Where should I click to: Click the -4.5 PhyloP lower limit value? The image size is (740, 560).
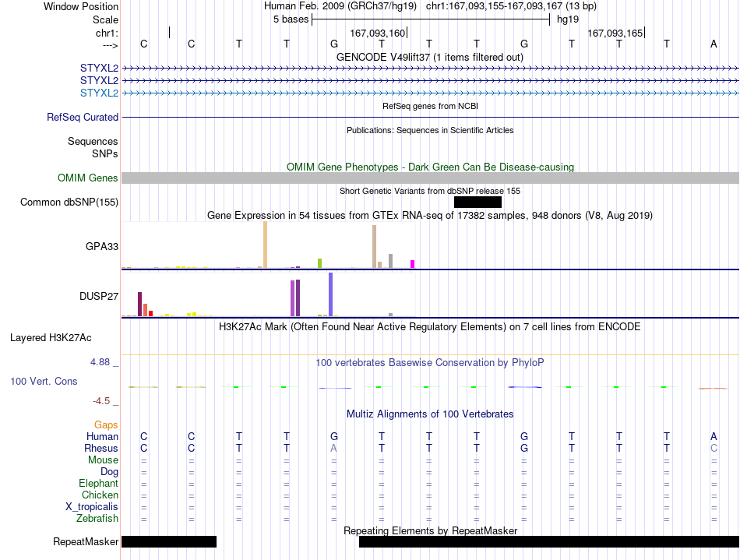101,401
